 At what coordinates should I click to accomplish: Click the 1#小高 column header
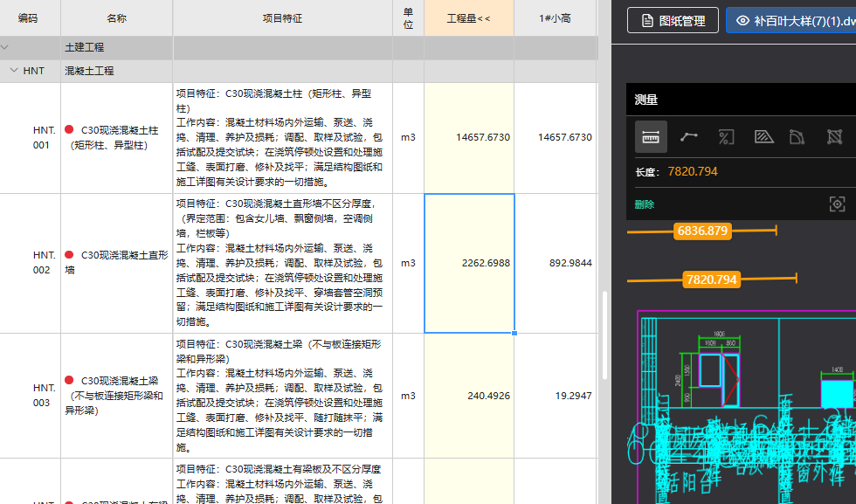[555, 18]
